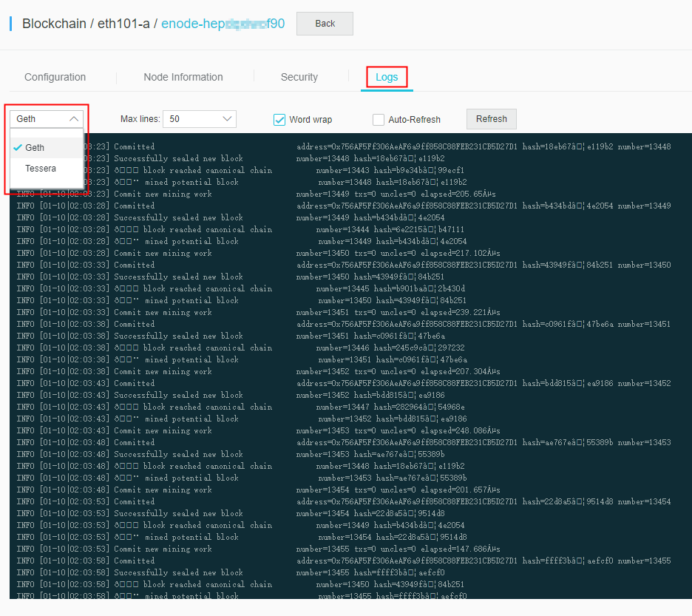Click log text number=13445 hash=b901ba
The image size is (692, 616).
coord(390,288)
